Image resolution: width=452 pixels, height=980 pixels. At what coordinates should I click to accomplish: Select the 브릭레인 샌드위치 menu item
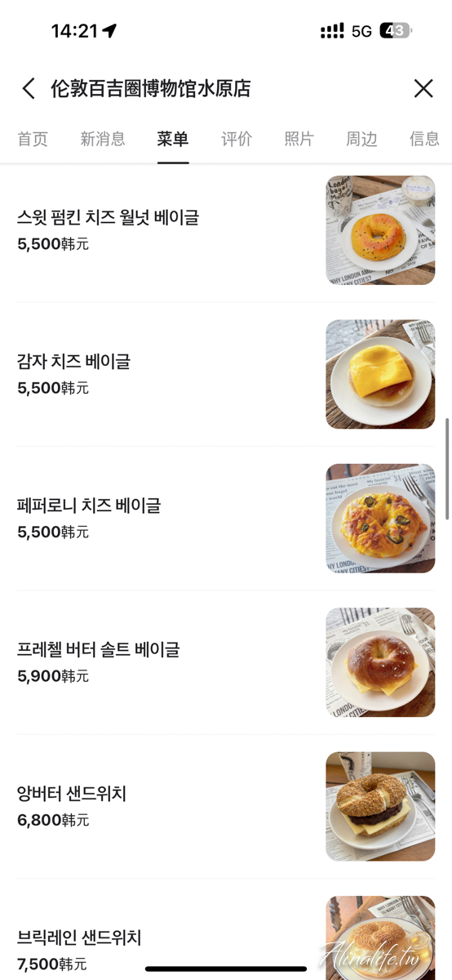226,938
